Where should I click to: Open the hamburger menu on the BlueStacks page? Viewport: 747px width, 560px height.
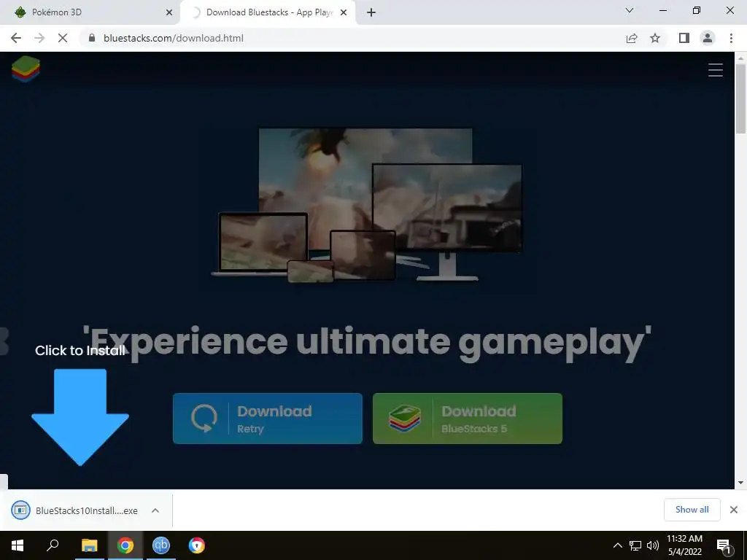[x=715, y=70]
